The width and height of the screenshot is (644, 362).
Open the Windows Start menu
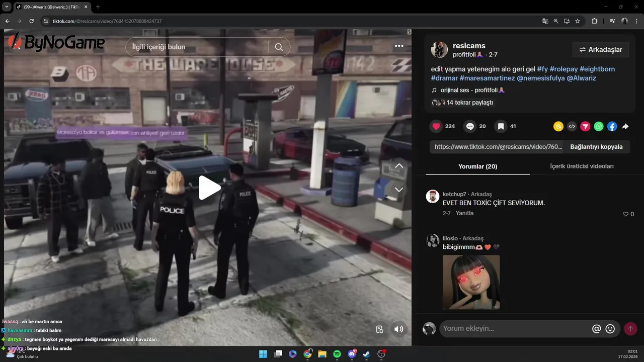[263, 354]
